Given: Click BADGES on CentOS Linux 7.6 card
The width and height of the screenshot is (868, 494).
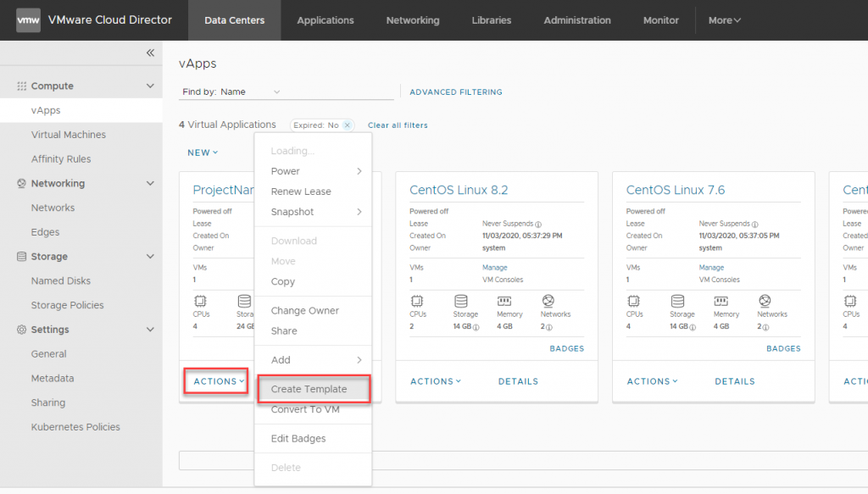Looking at the screenshot, I should pyautogui.click(x=783, y=348).
